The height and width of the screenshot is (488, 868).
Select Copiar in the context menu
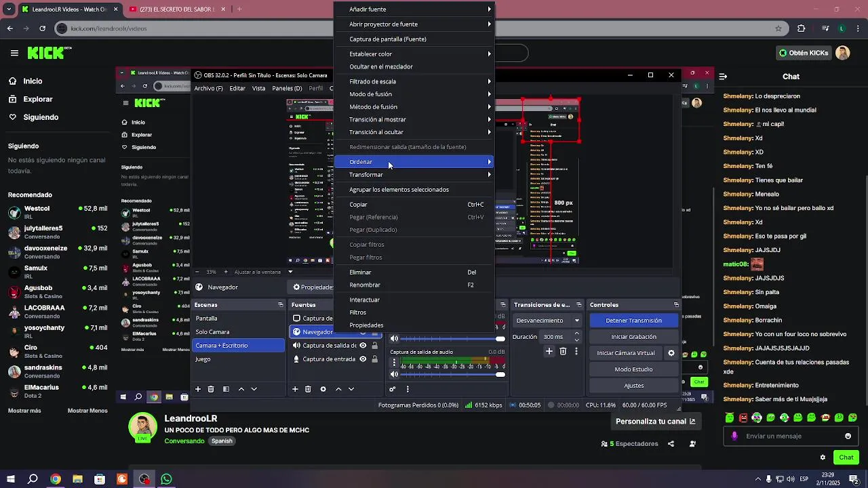414,205
